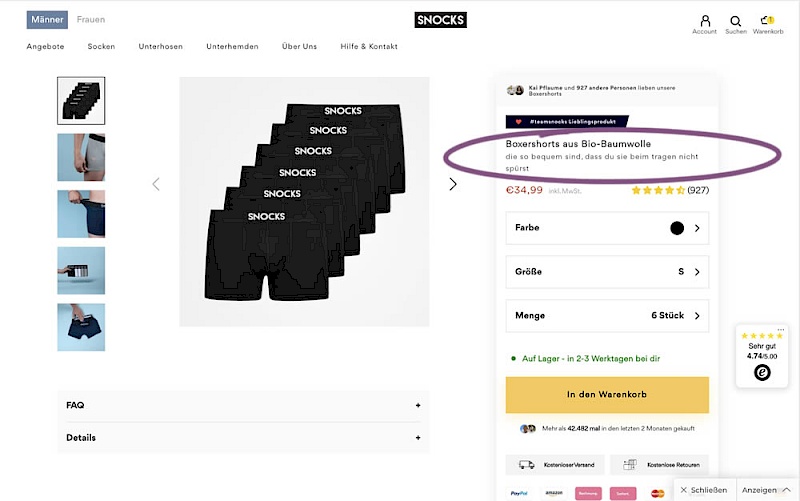Viewport: 800px width, 501px height.
Task: Click Schließen in the bottom bar
Action: click(x=704, y=490)
